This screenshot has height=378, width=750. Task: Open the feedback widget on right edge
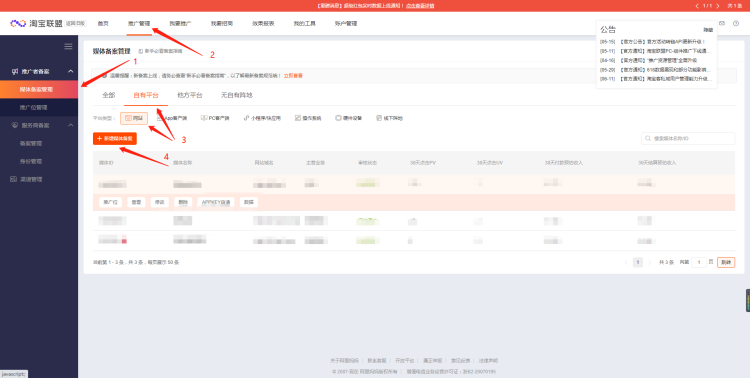tap(748, 300)
